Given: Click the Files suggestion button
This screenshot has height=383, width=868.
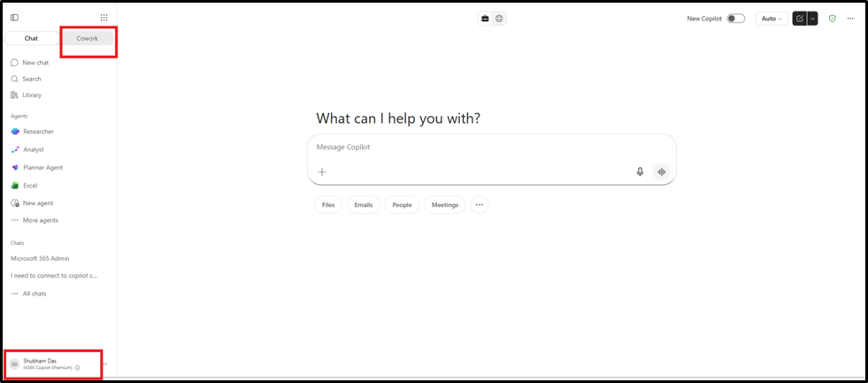Looking at the screenshot, I should pos(328,205).
